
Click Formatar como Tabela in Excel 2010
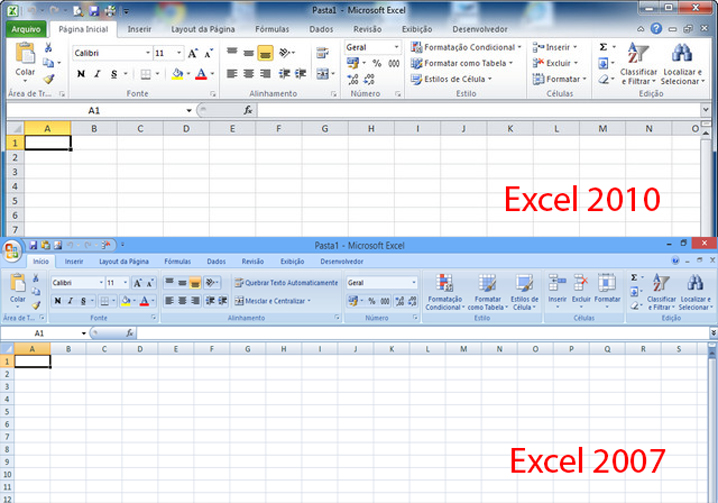click(462, 63)
